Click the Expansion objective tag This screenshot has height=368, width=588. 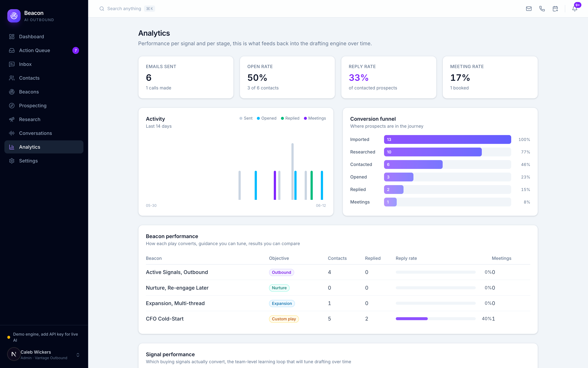[282, 303]
